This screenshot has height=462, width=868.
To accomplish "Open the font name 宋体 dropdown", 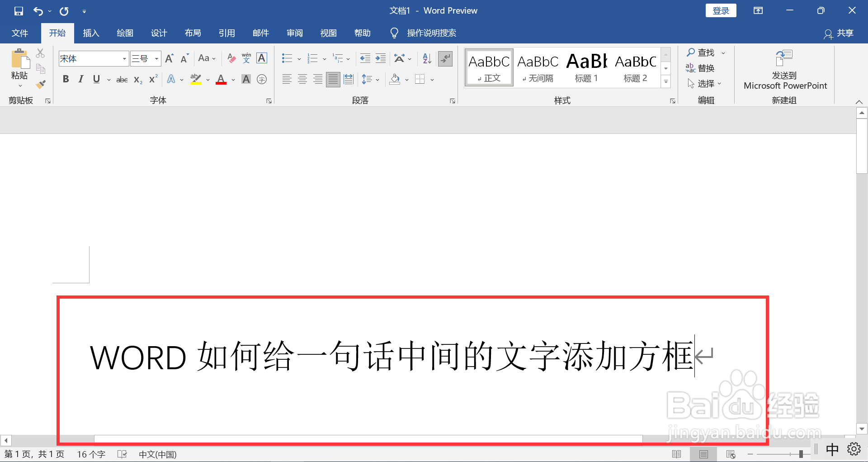I will [124, 59].
